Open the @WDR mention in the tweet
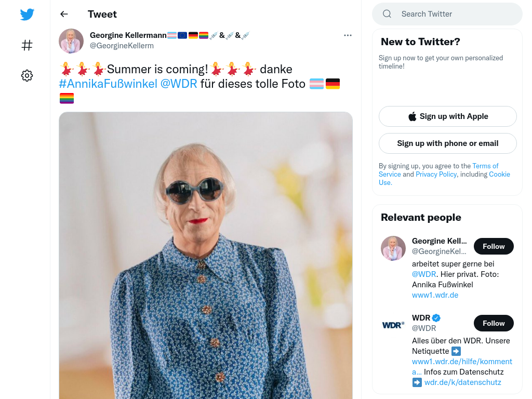The height and width of the screenshot is (399, 532). tap(179, 84)
